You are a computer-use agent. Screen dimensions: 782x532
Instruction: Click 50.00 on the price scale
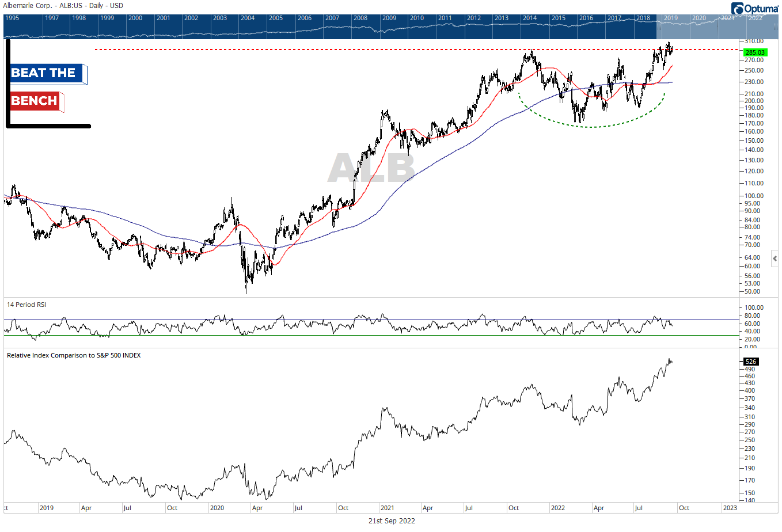(753, 291)
